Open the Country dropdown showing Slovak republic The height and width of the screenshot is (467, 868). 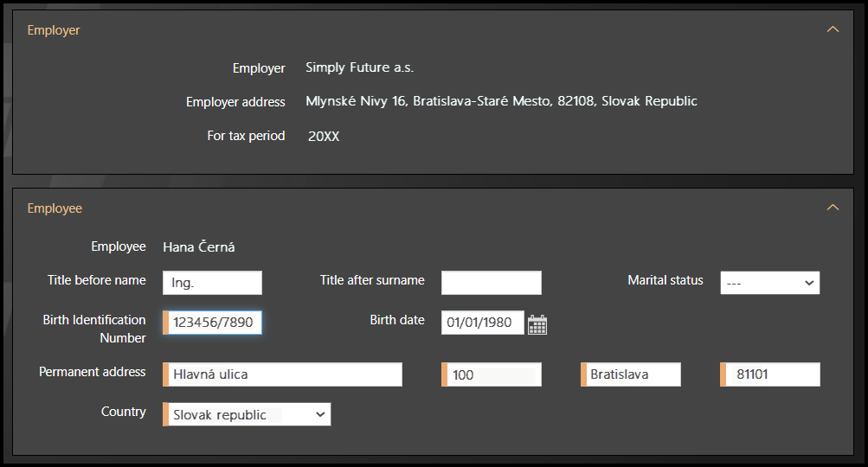(248, 415)
